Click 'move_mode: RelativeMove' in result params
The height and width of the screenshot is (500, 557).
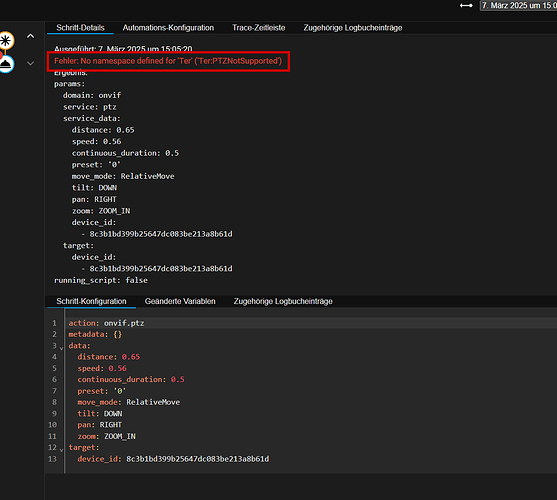click(123, 176)
